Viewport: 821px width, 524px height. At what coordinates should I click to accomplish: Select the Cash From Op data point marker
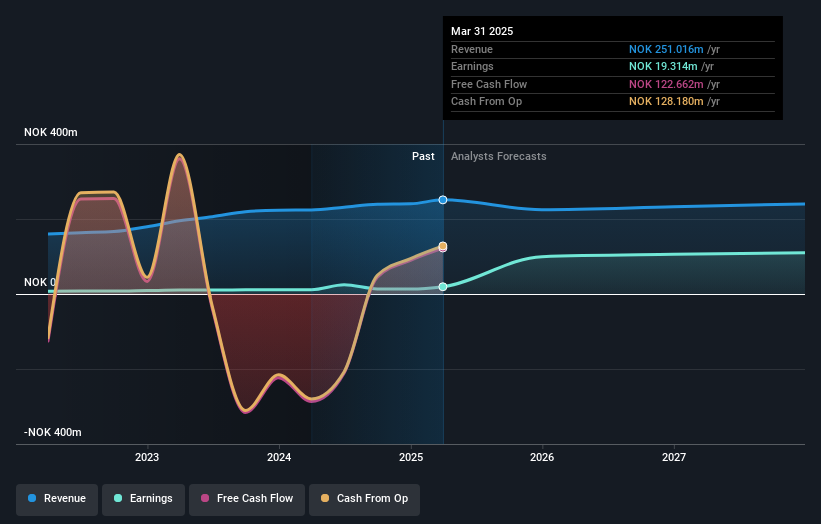coord(443,246)
